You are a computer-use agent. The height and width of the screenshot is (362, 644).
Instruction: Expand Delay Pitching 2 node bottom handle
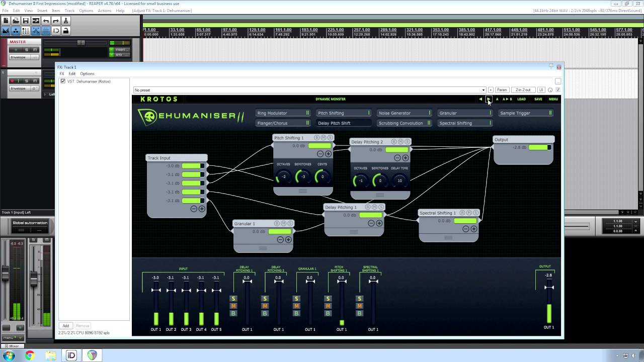pos(380,195)
